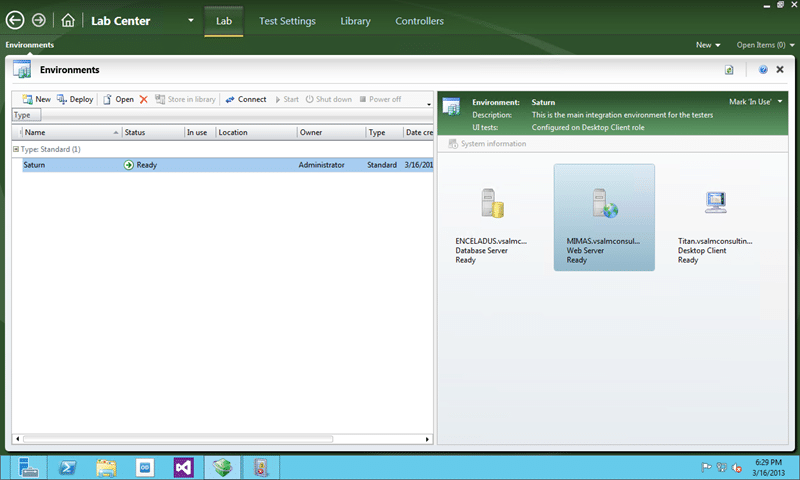Click the Ready status icon of Saturn
The image size is (800, 480).
tap(129, 165)
